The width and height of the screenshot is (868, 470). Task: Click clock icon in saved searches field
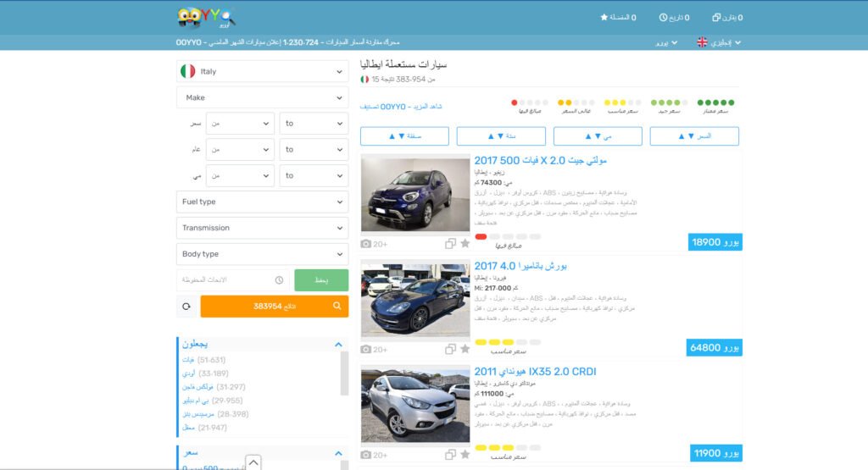pyautogui.click(x=279, y=280)
